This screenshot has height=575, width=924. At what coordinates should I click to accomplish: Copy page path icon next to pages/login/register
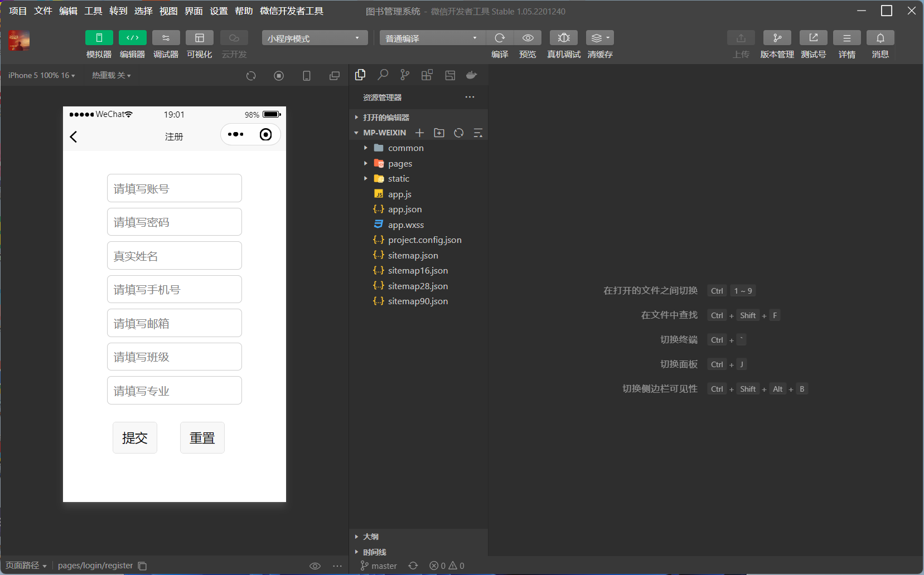(x=142, y=566)
